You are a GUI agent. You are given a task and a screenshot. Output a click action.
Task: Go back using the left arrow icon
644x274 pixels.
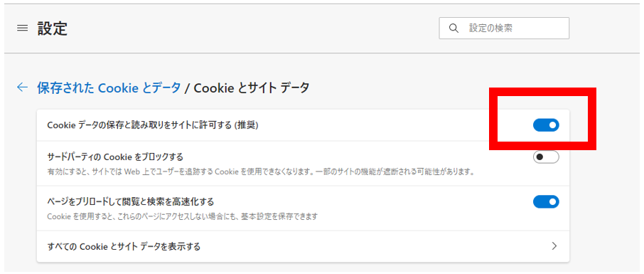point(22,88)
